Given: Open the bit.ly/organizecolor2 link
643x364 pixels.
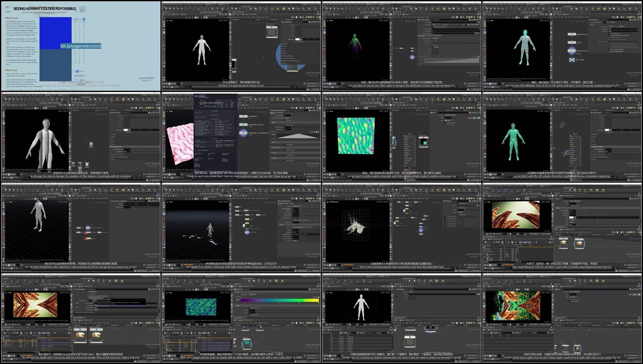Looking at the screenshot, I should coord(81,46).
